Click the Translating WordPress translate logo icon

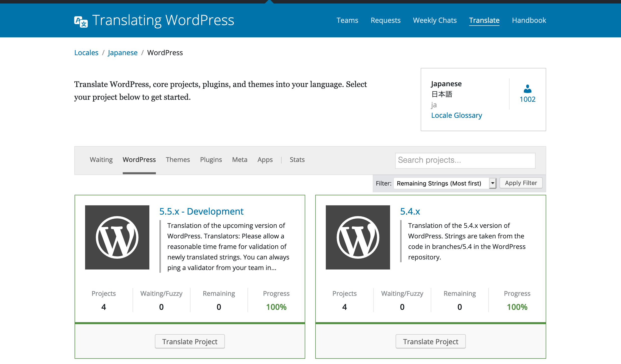pyautogui.click(x=81, y=22)
